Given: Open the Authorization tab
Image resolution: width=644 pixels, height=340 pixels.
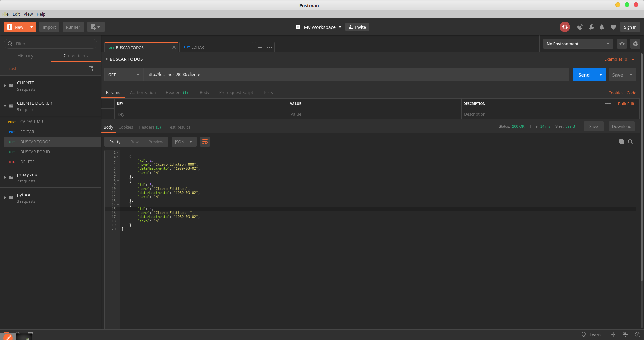Looking at the screenshot, I should tap(143, 92).
